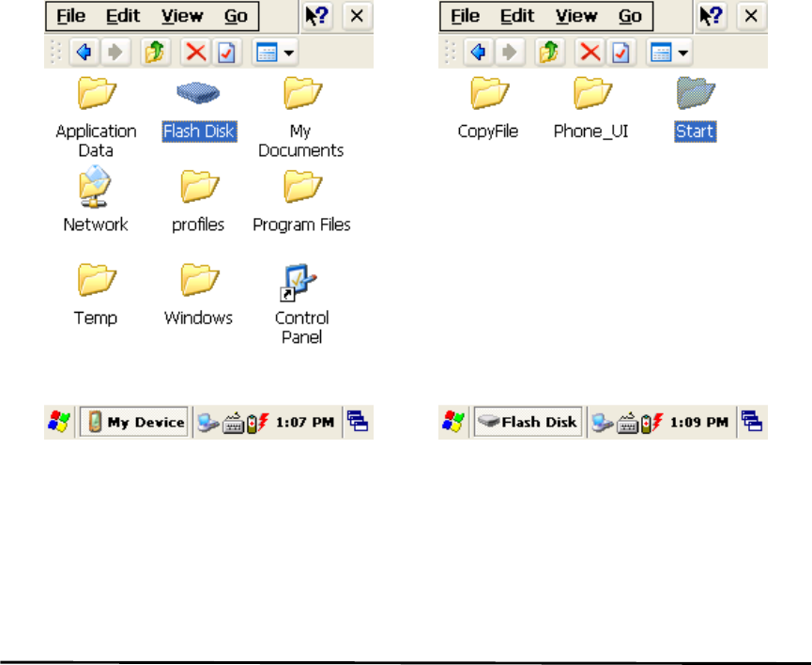Click Start flag on the Flash Disk taskbar
Viewport: 812px width, 665px height.
click(x=453, y=422)
